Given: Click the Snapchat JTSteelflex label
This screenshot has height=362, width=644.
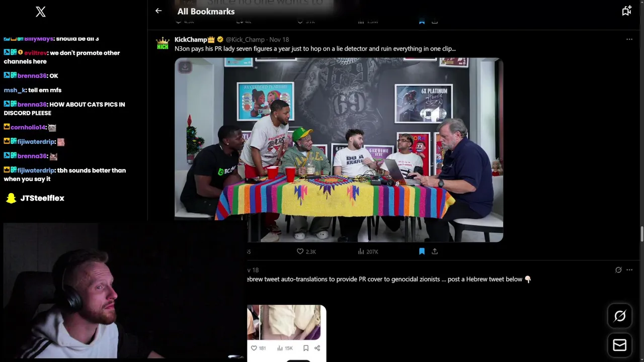Looking at the screenshot, I should (x=42, y=198).
